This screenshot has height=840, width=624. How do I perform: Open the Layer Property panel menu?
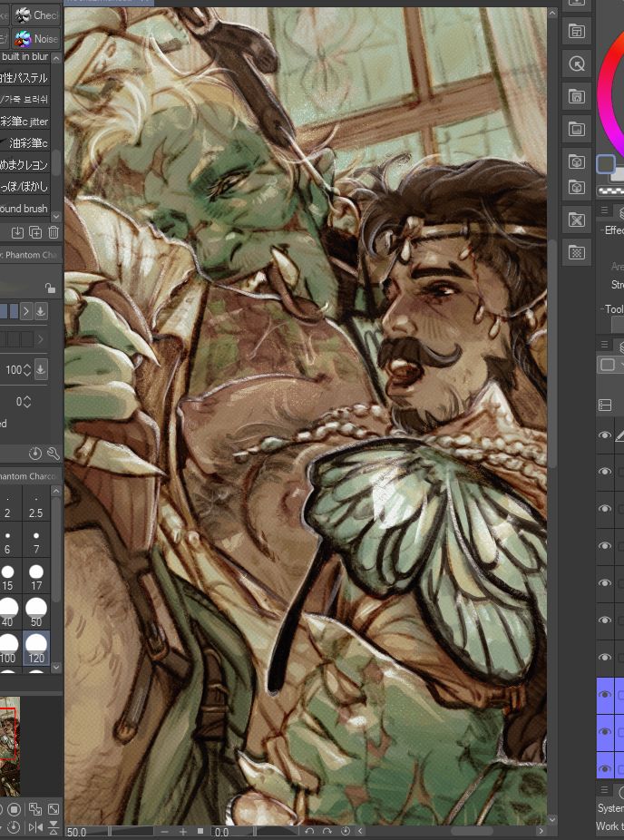(604, 210)
